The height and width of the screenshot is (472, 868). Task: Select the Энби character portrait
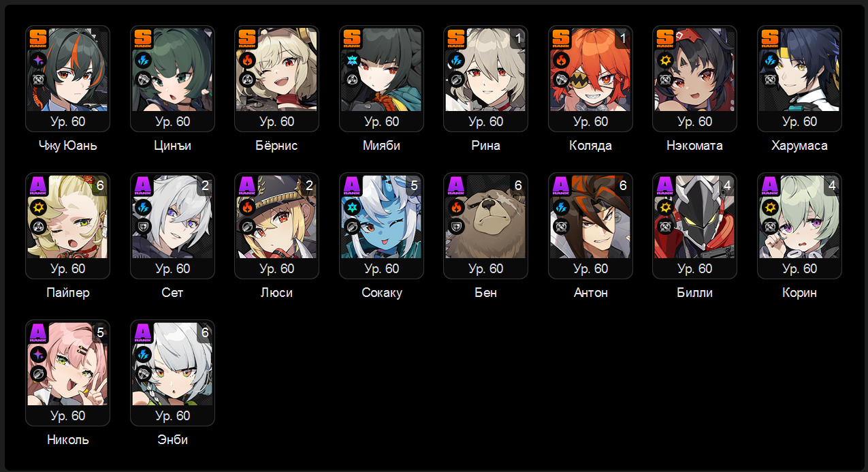(x=173, y=364)
